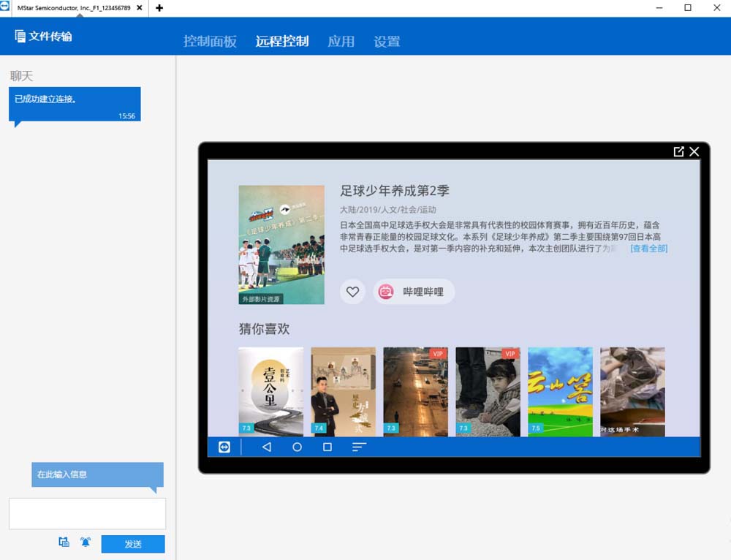Open the remote toolbar menu lines icon
731x560 pixels.
[359, 447]
